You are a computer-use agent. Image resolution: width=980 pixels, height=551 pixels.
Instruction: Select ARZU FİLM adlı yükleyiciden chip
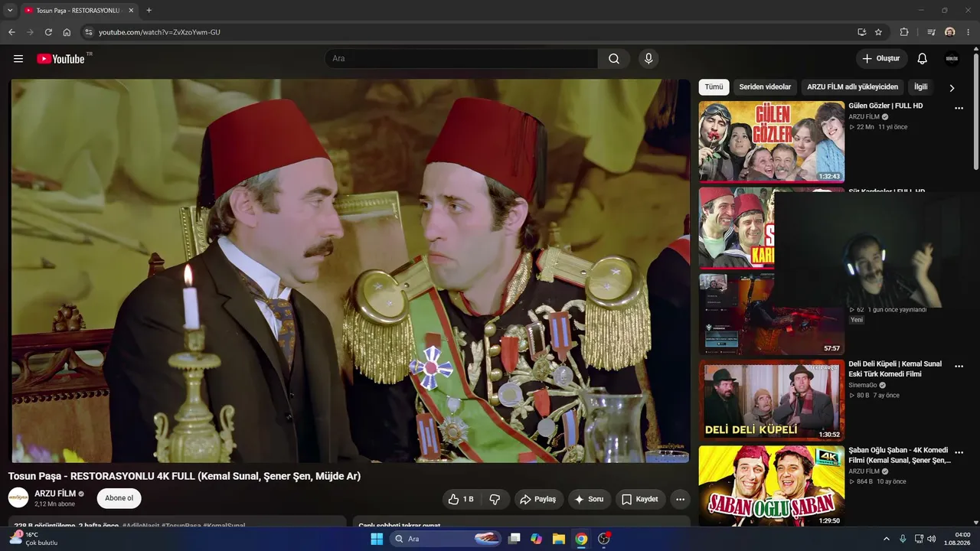(x=852, y=87)
